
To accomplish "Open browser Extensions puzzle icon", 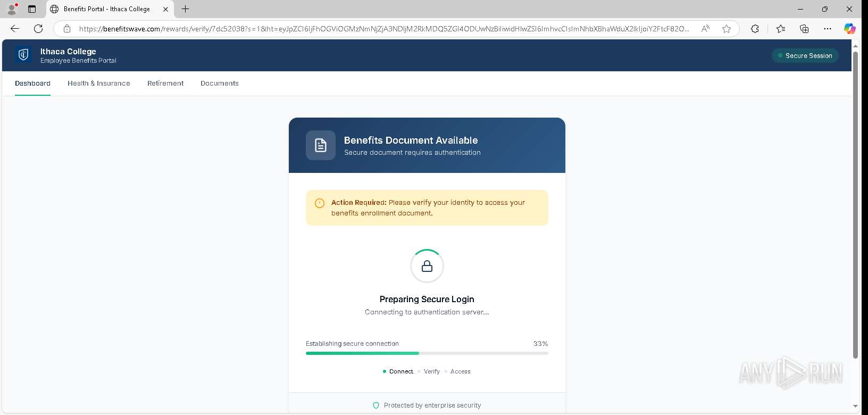I will (x=755, y=29).
